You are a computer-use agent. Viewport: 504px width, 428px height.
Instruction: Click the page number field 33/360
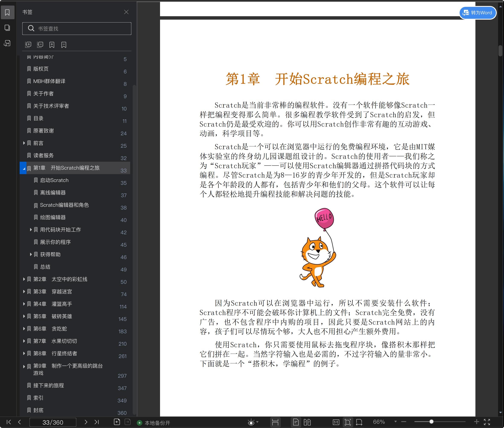[x=53, y=422]
